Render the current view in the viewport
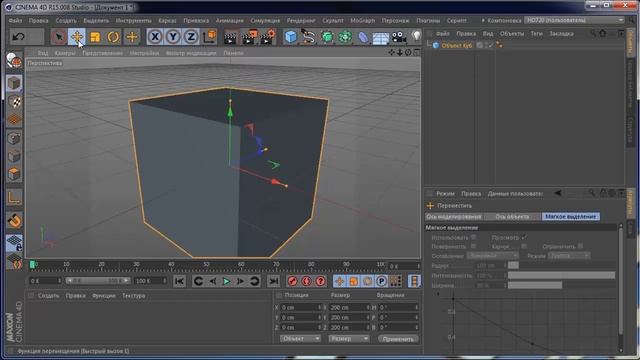640x360 pixels. 230,37
